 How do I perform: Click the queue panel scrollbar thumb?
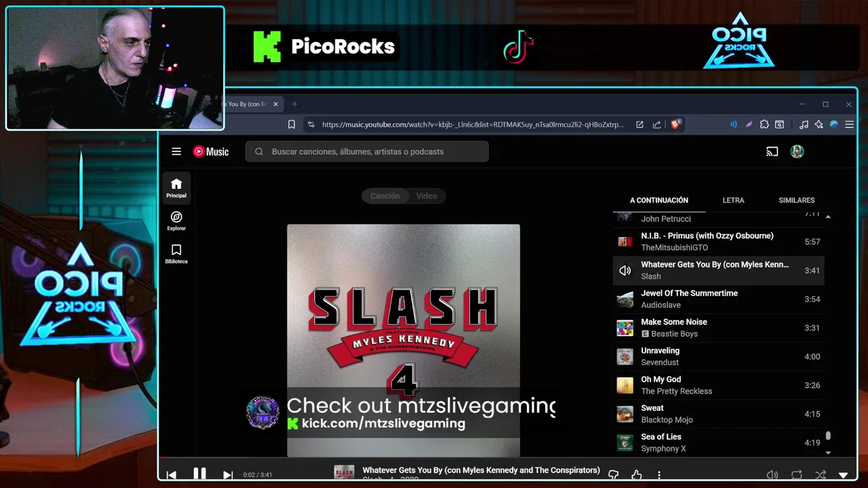click(x=828, y=436)
